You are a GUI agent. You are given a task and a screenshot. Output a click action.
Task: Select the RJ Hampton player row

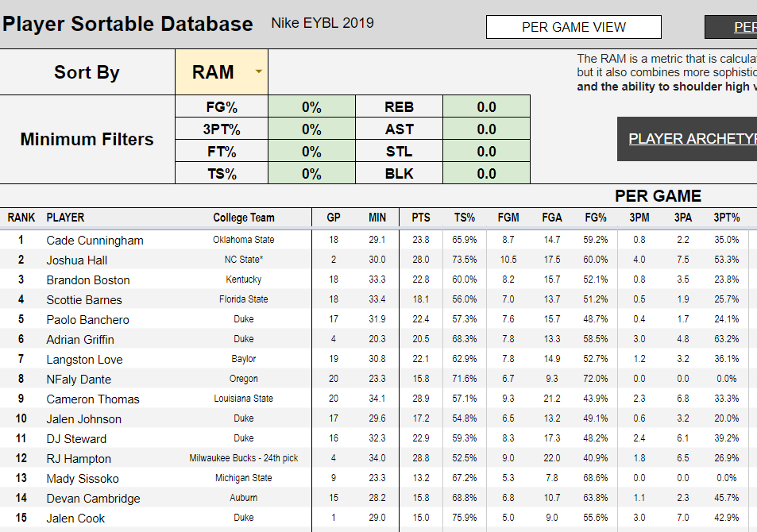pos(79,459)
